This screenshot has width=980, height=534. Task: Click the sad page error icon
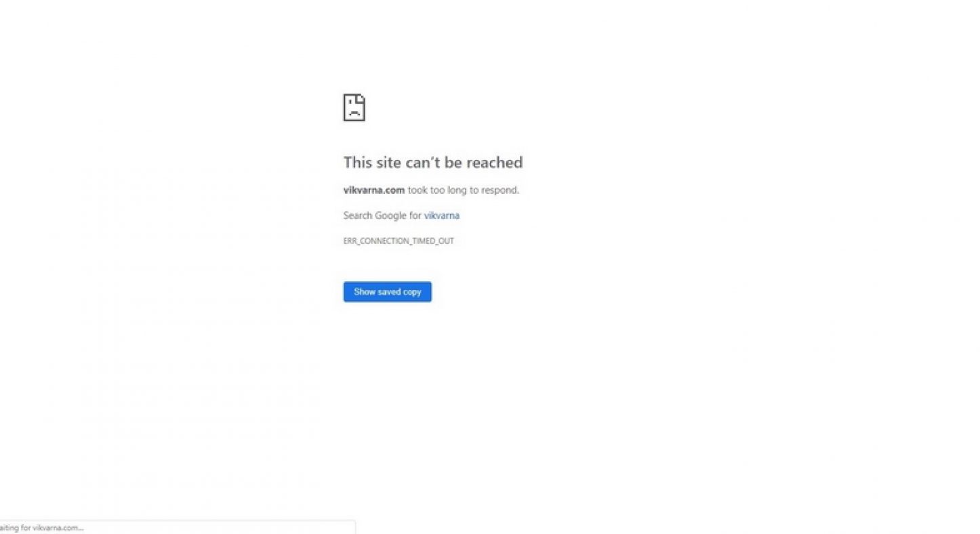354,108
